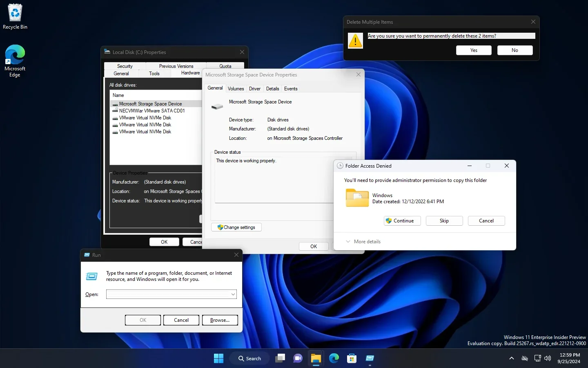Click Browse in the Run dialog

tap(220, 320)
